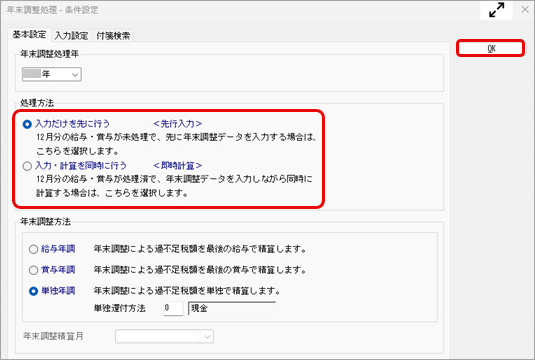Open the 入力設定 tab
Viewport: 535px width, 360px height.
click(71, 35)
